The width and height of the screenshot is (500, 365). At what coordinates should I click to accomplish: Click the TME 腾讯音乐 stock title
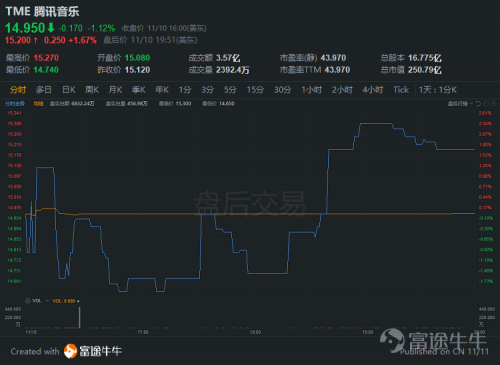pyautogui.click(x=42, y=11)
